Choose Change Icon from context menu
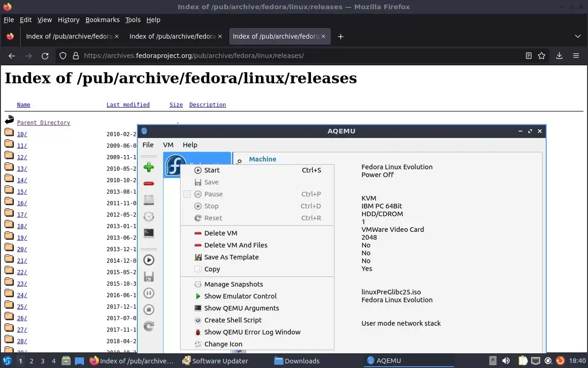This screenshot has width=588, height=368. click(257, 344)
